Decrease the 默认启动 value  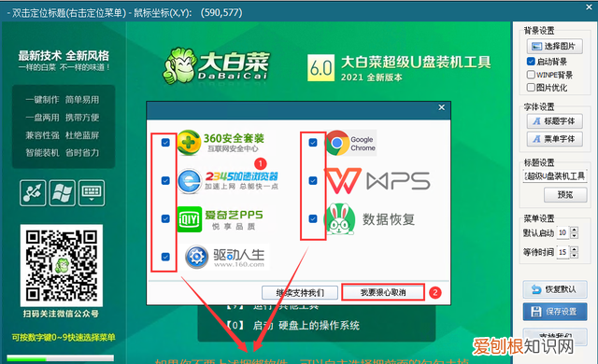575,236
